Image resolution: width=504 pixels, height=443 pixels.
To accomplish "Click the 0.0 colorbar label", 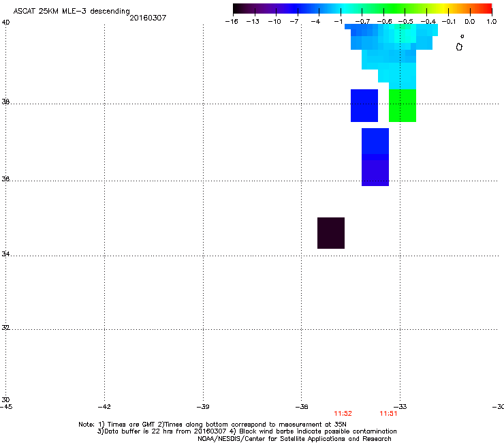I will 470,22.
